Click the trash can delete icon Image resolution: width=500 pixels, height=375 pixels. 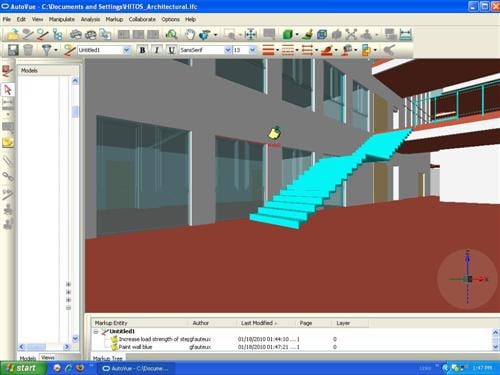[x=28, y=50]
